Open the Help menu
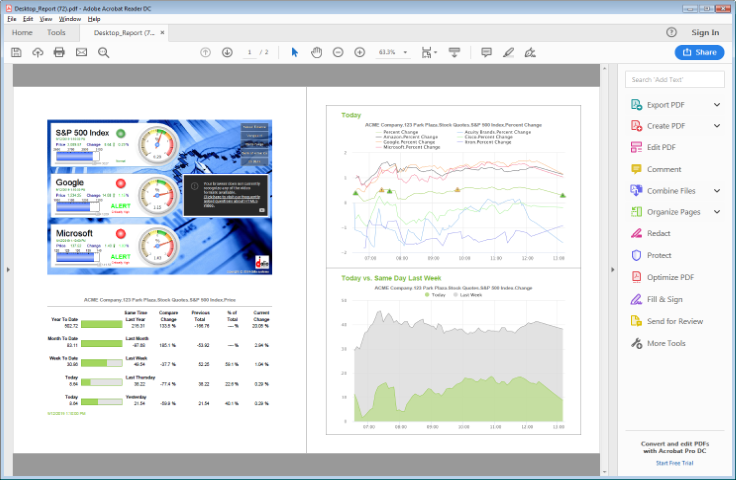 coord(94,19)
